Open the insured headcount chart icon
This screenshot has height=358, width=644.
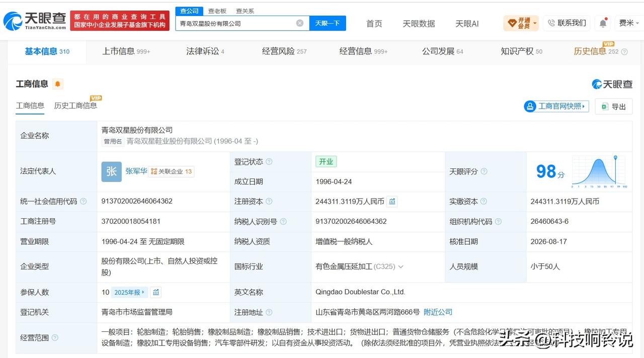(156, 292)
